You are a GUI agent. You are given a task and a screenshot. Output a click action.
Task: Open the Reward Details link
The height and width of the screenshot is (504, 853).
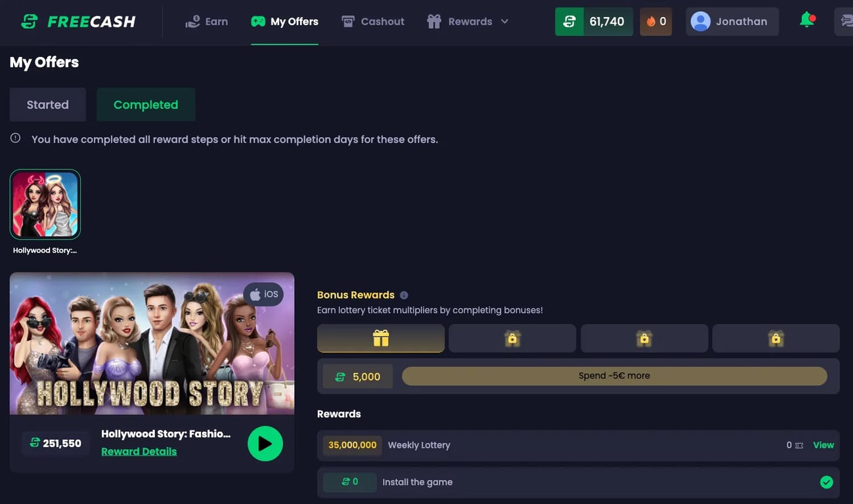(139, 451)
